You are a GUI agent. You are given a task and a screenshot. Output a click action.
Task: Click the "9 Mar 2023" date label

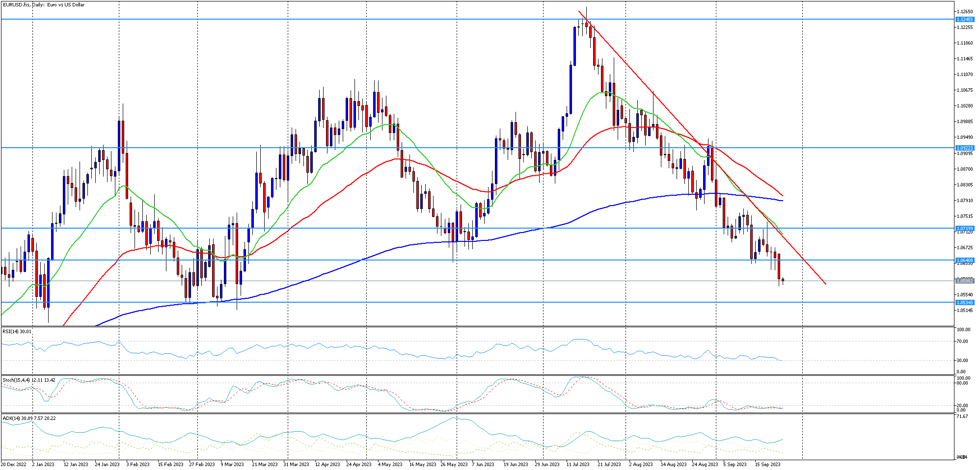(232, 465)
